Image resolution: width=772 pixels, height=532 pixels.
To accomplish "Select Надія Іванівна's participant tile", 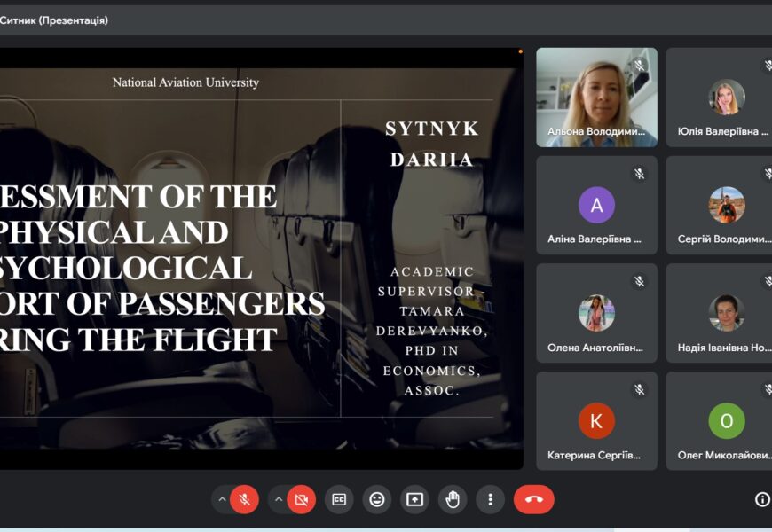I will 721,313.
